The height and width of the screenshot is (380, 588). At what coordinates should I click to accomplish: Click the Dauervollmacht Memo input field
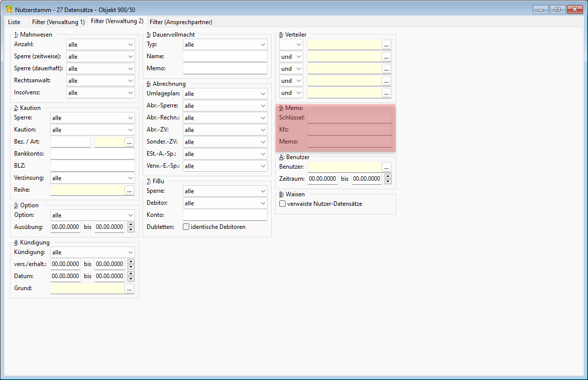click(x=225, y=68)
